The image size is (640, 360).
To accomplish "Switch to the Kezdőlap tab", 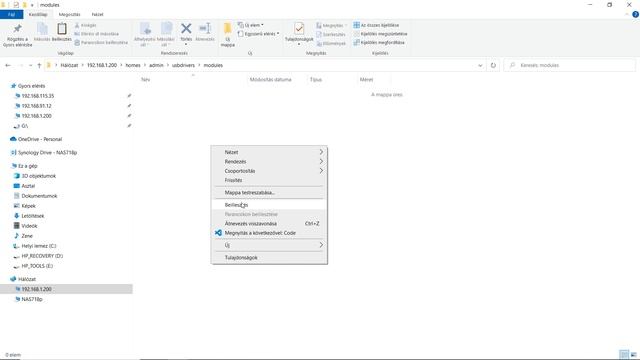I will (38, 14).
